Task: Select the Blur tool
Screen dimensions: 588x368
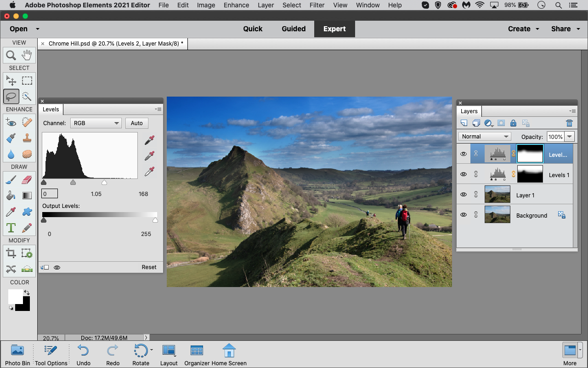Action: click(11, 154)
